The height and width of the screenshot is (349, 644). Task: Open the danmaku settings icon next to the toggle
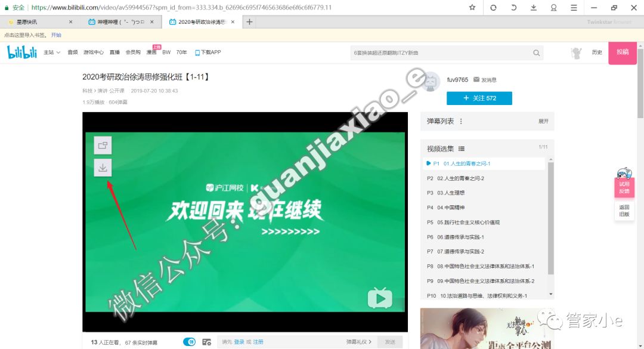pos(207,341)
